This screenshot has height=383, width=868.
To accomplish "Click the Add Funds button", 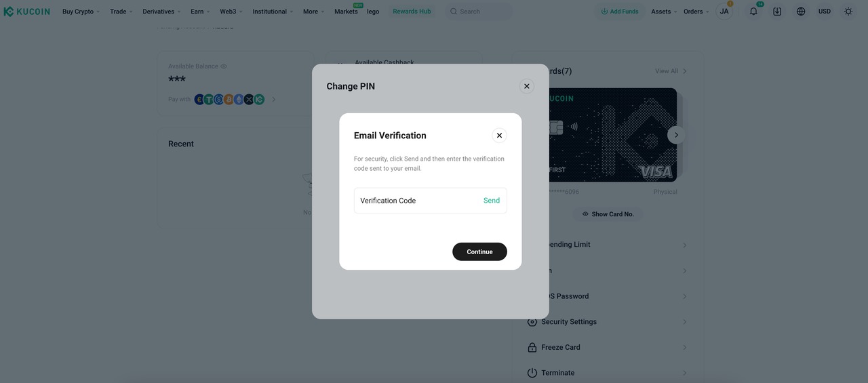I will coord(619,12).
